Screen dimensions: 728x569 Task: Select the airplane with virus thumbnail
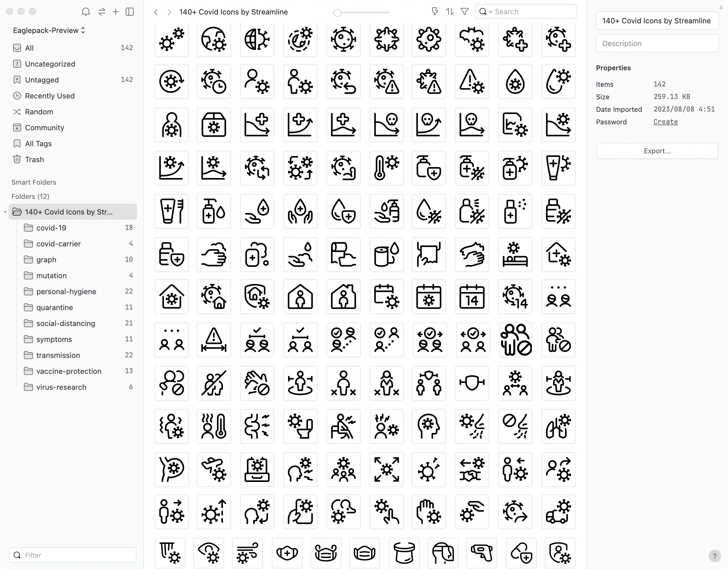(x=214, y=470)
